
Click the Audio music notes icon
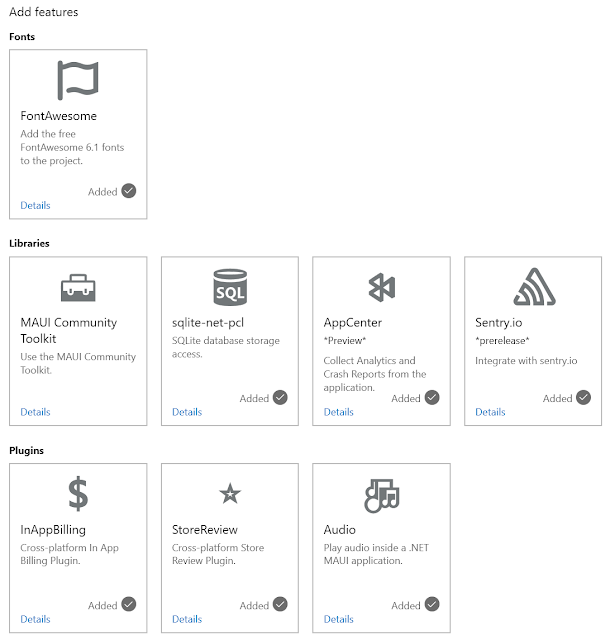click(x=382, y=496)
